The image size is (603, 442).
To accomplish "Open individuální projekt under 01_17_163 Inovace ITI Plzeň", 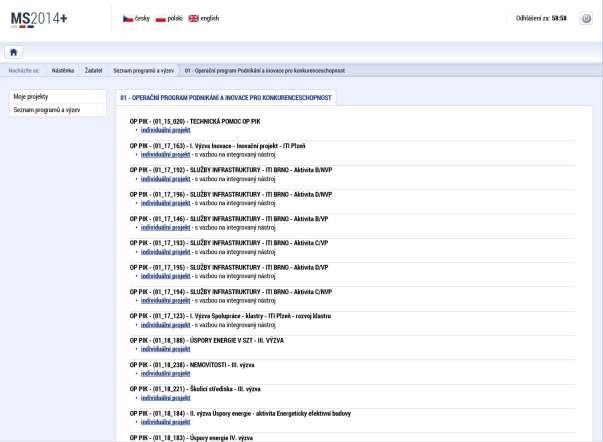I will (x=165, y=155).
